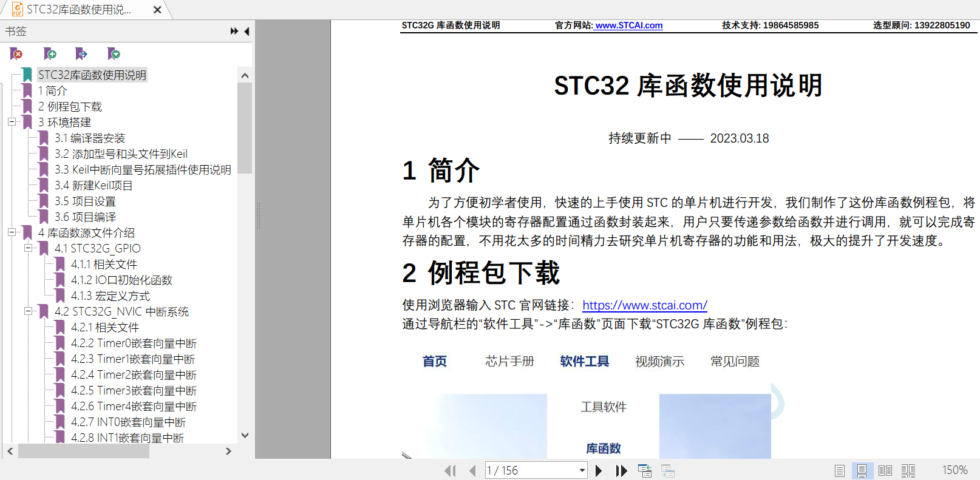Go to the previous page
The image size is (980, 480).
click(x=472, y=471)
